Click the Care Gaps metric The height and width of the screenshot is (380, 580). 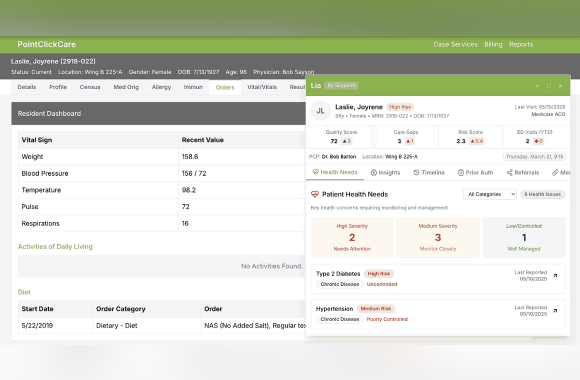tap(406, 137)
